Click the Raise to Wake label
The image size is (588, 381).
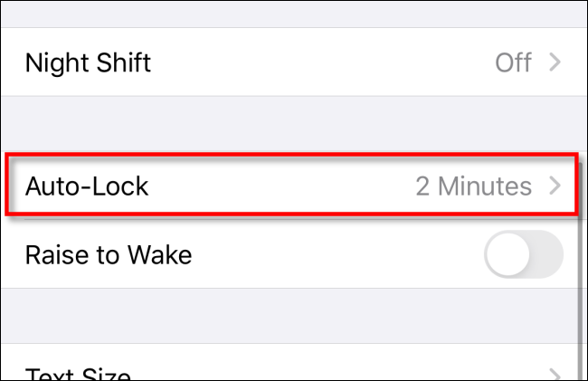(x=108, y=256)
